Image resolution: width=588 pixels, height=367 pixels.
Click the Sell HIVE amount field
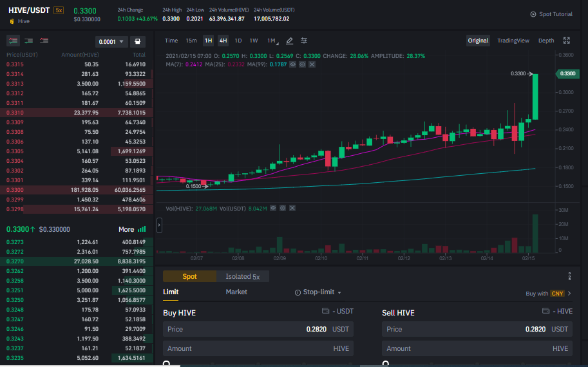click(x=477, y=348)
